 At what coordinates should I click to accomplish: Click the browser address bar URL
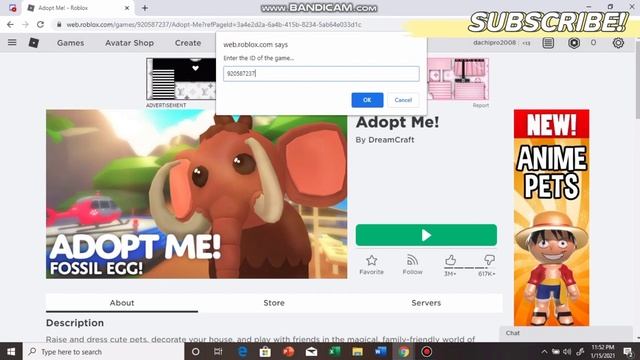click(x=214, y=24)
